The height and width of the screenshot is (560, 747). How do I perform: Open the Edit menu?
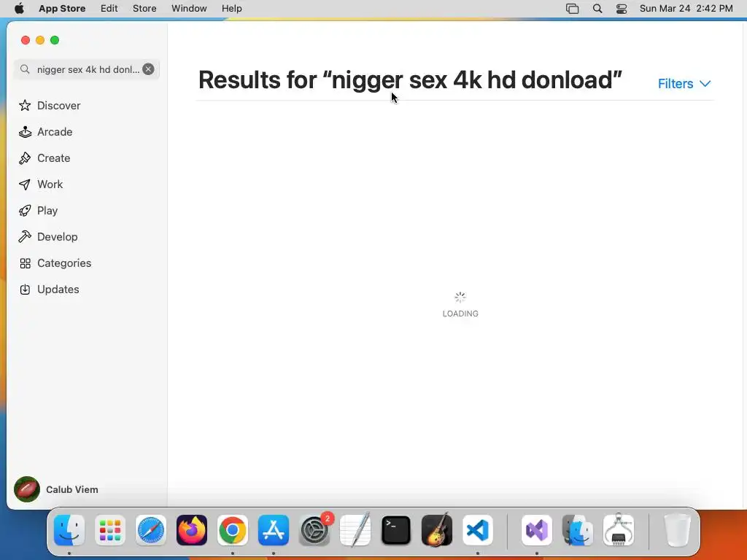(x=109, y=9)
